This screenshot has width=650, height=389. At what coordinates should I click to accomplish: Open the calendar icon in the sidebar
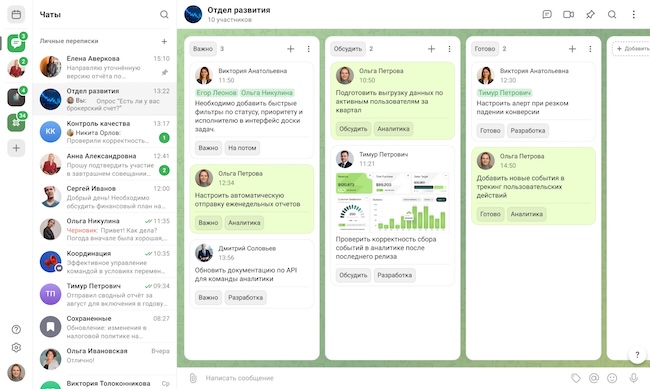(16, 15)
